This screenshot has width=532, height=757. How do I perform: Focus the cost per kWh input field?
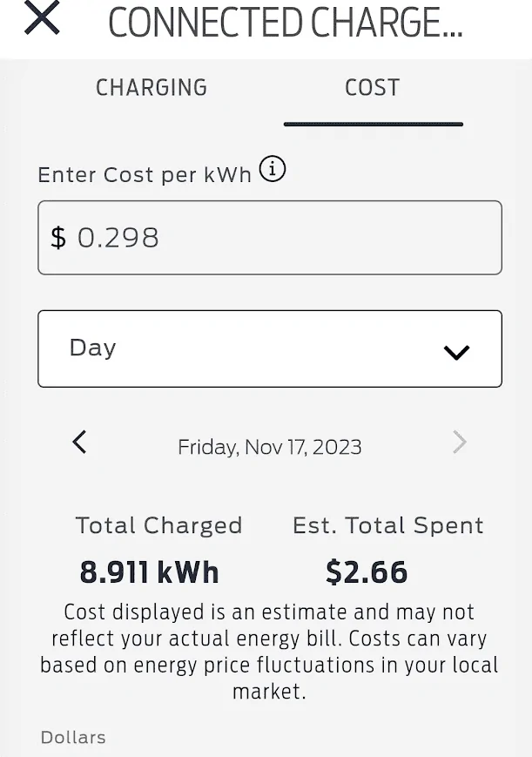pos(270,238)
